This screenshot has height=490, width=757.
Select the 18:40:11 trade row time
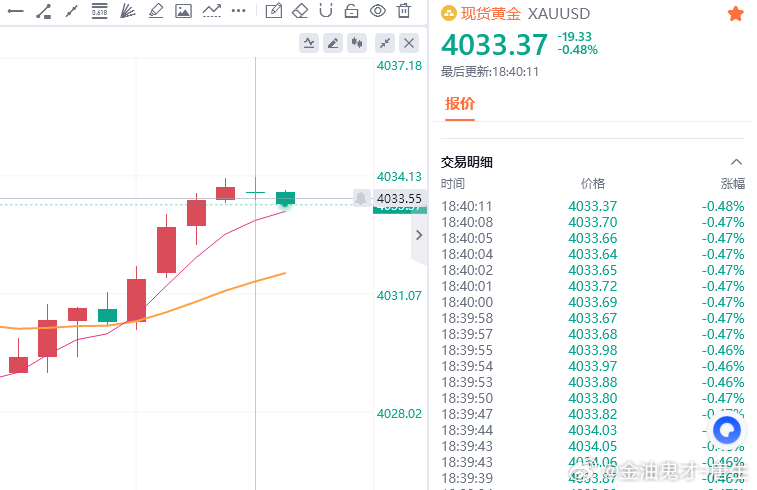click(x=467, y=206)
